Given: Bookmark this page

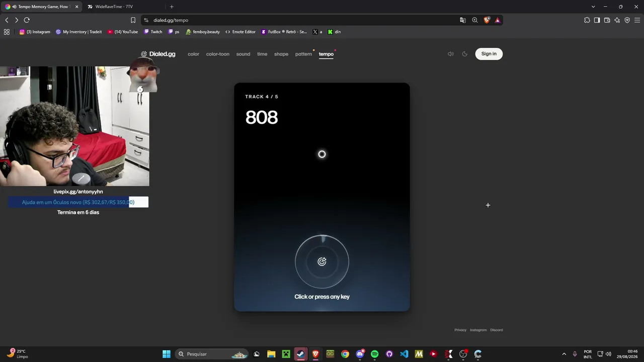Looking at the screenshot, I should [x=133, y=20].
